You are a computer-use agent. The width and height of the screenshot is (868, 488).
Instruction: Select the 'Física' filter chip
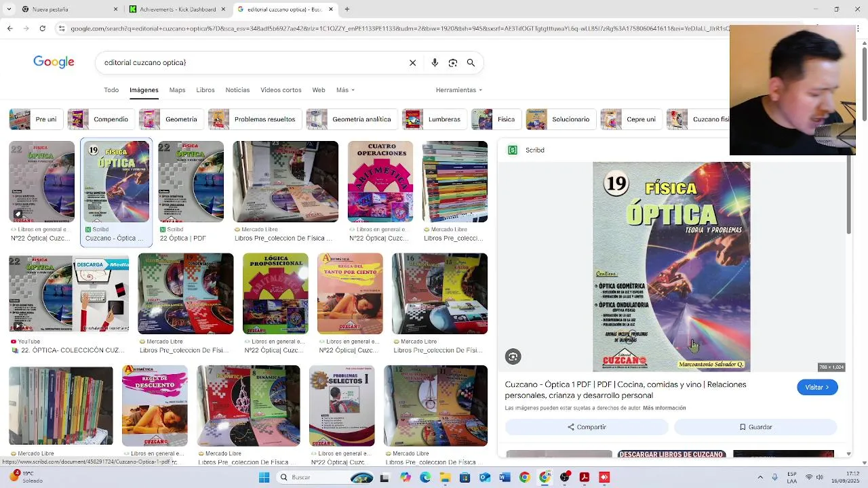click(x=496, y=119)
